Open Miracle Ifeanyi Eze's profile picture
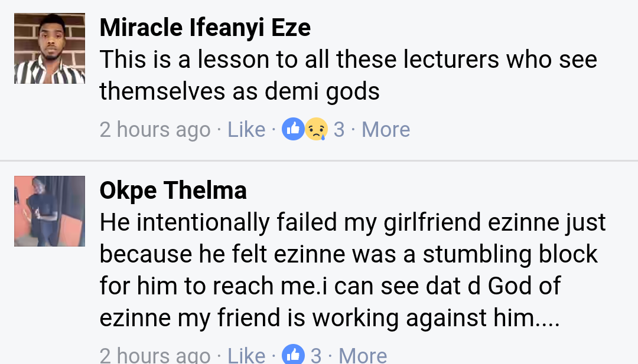The width and height of the screenshot is (638, 364). point(50,48)
